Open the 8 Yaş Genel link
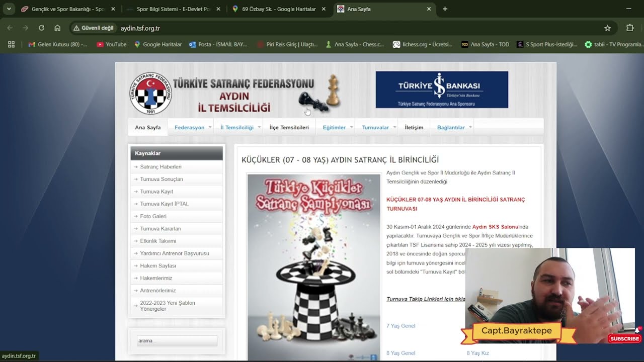 click(401, 353)
